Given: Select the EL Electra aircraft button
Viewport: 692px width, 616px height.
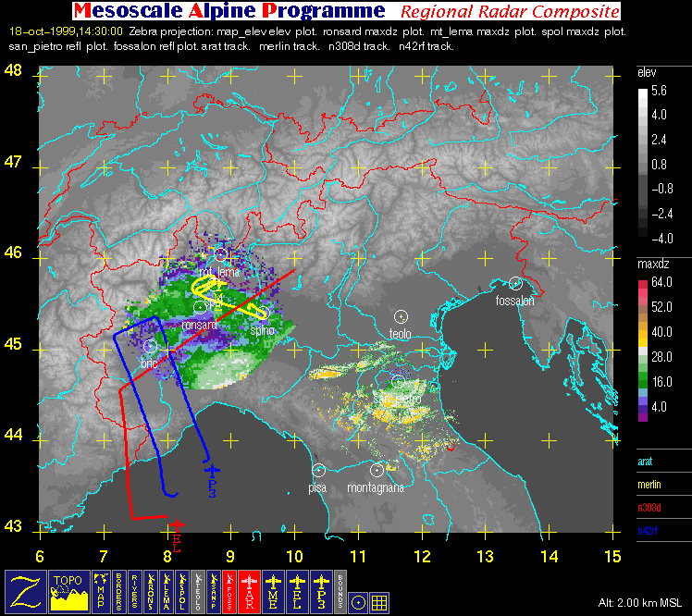Looking at the screenshot, I should [x=297, y=592].
